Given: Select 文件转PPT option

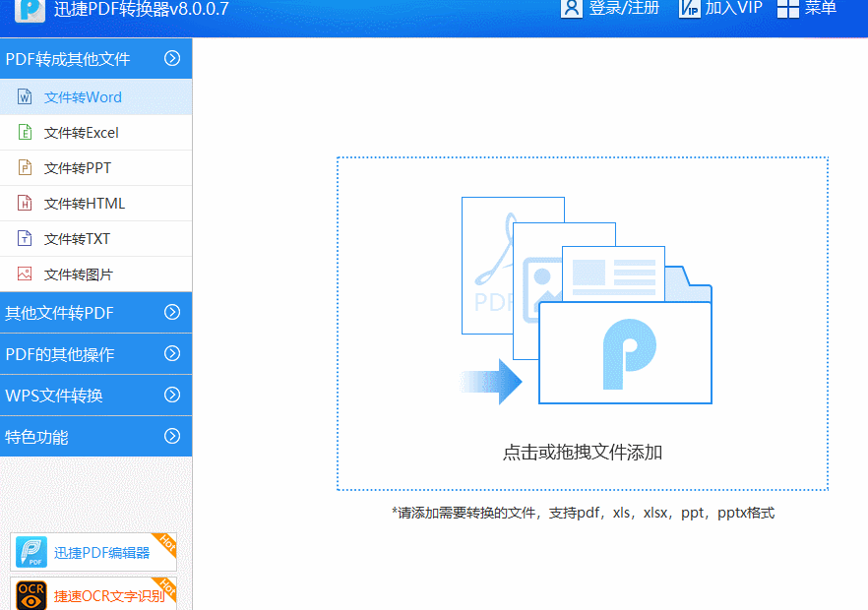Looking at the screenshot, I should 95,168.
